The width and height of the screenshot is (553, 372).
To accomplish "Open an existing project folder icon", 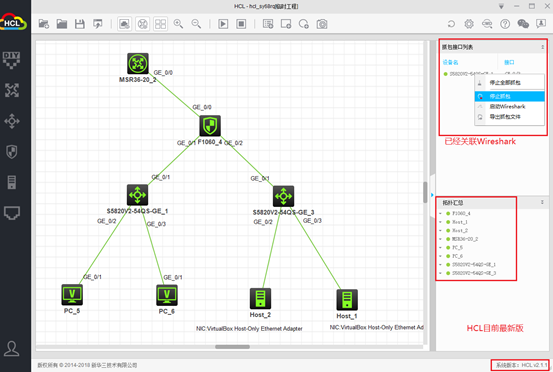I will tap(62, 24).
